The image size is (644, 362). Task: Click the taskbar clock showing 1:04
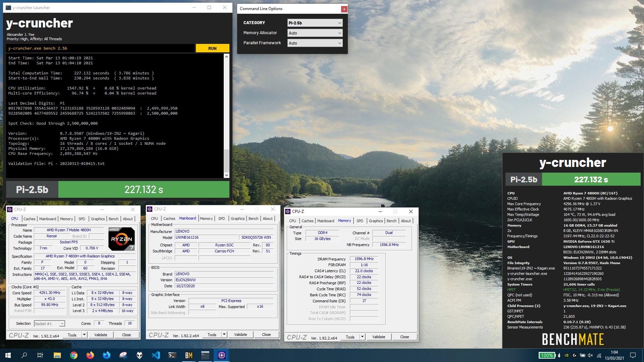click(x=614, y=355)
